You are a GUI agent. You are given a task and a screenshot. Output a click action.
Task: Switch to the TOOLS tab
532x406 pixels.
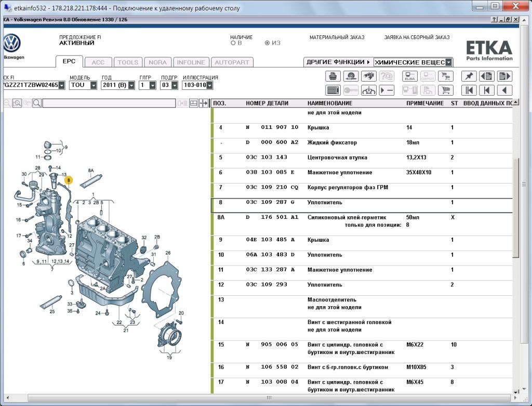pos(128,62)
